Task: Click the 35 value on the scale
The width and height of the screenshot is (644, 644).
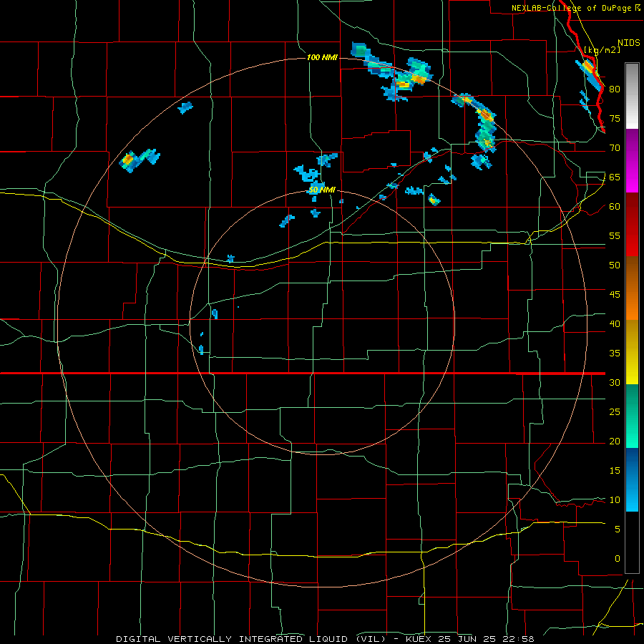Action: point(615,353)
